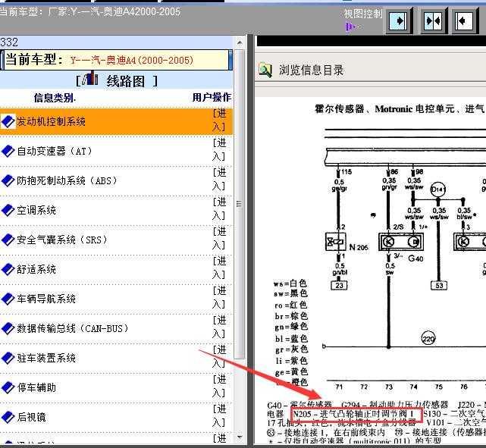Click the expand-right view control button
The image size is (486, 448).
(398, 21)
